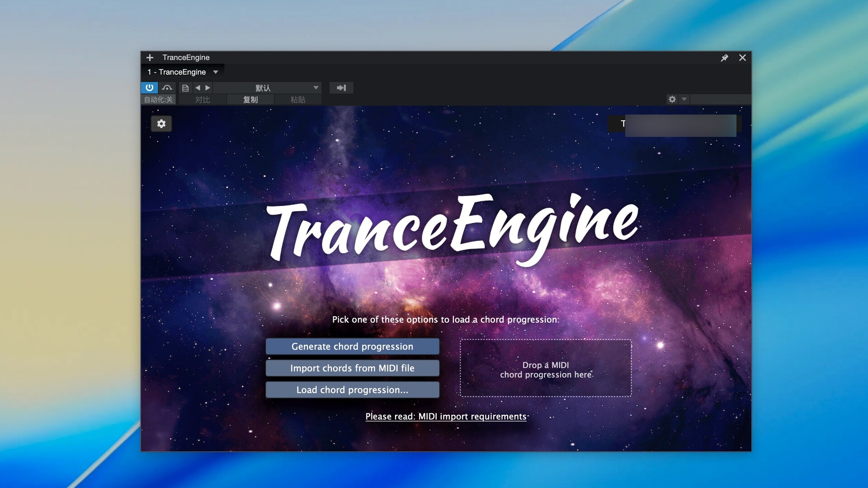Click the TranceEngine logo text
868x488 pixels.
pos(452,230)
